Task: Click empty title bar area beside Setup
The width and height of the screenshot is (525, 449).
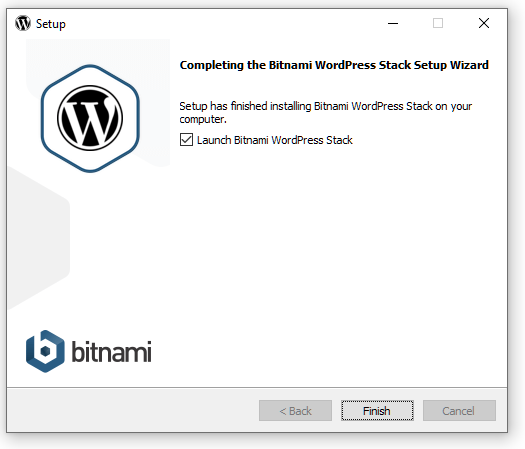Action: pos(218,23)
